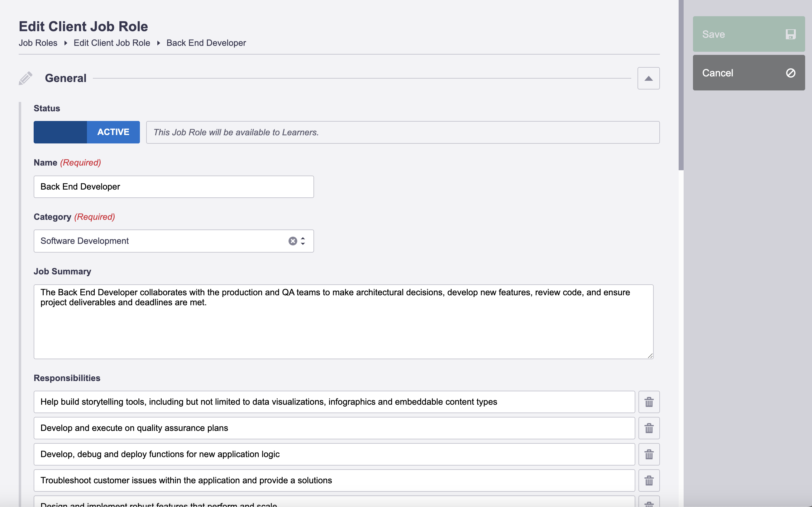Delete the storytelling tools responsibility
Screen dimensions: 812x507
[x=649, y=402]
